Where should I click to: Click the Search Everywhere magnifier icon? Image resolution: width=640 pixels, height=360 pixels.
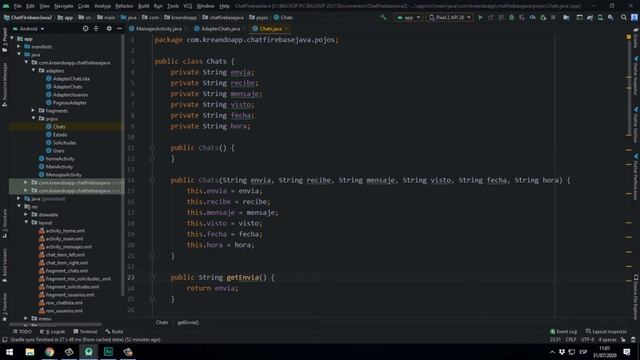(624, 18)
